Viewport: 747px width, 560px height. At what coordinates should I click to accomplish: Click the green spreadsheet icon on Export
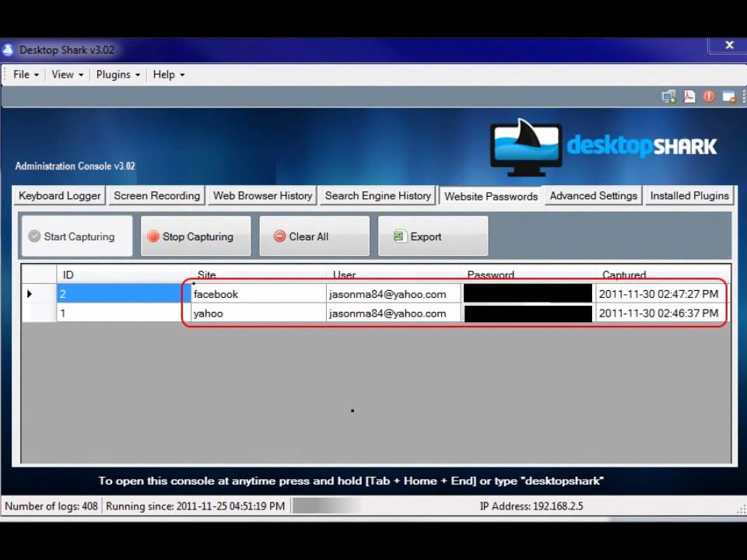(x=400, y=236)
